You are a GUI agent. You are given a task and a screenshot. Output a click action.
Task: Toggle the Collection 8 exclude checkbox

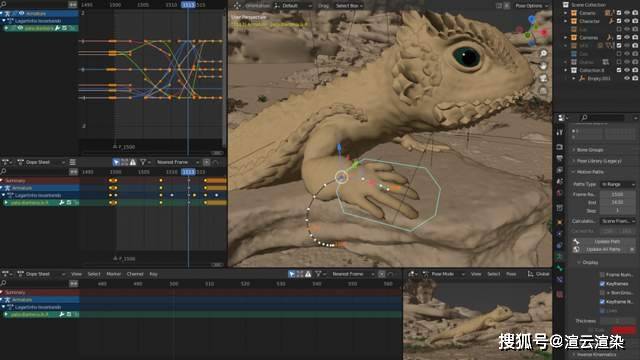coord(619,70)
